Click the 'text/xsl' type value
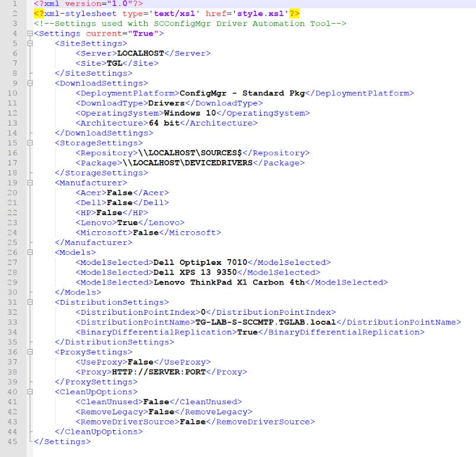Screen dimensions: 476x457 point(174,14)
